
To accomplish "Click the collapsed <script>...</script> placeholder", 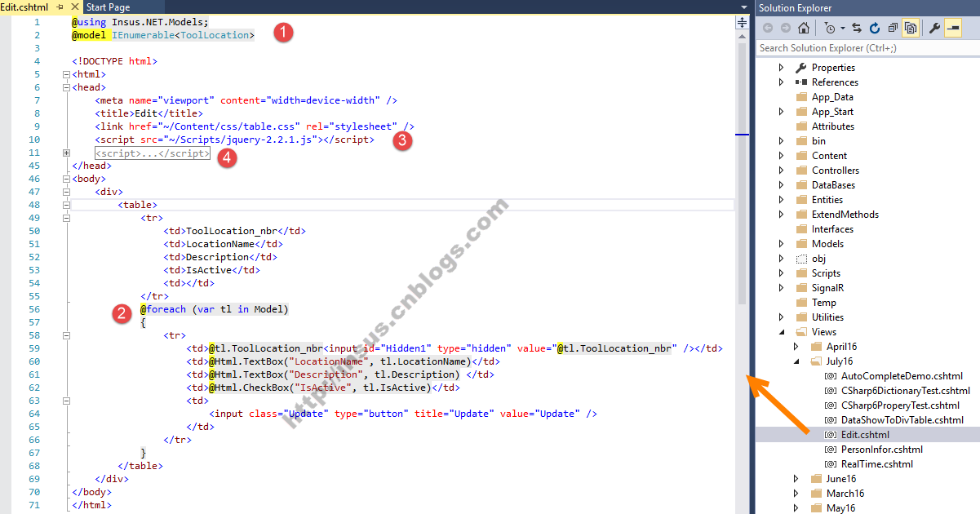I will [x=152, y=153].
